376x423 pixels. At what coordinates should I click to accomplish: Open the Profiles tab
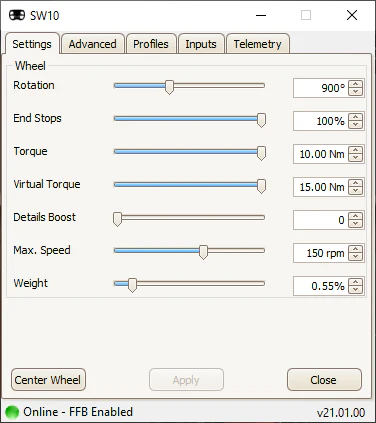151,44
